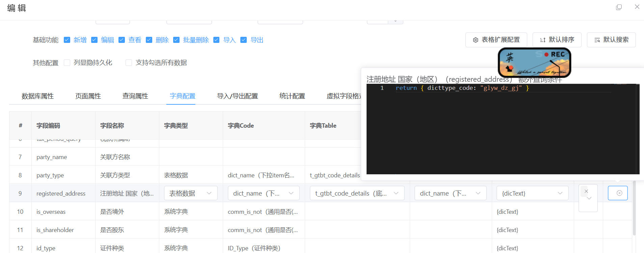Image resolution: width=644 pixels, height=253 pixels.
Task: Click the sort arrows icon in 默认排序
Action: (543, 40)
